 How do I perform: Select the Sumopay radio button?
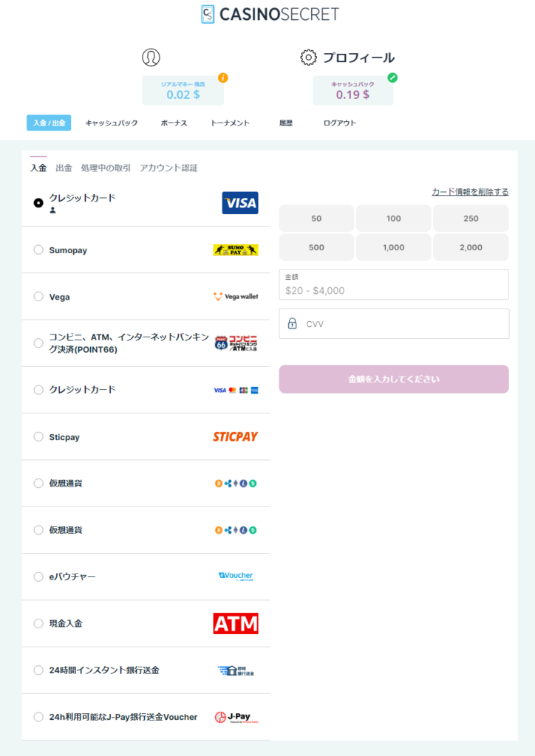(x=38, y=250)
